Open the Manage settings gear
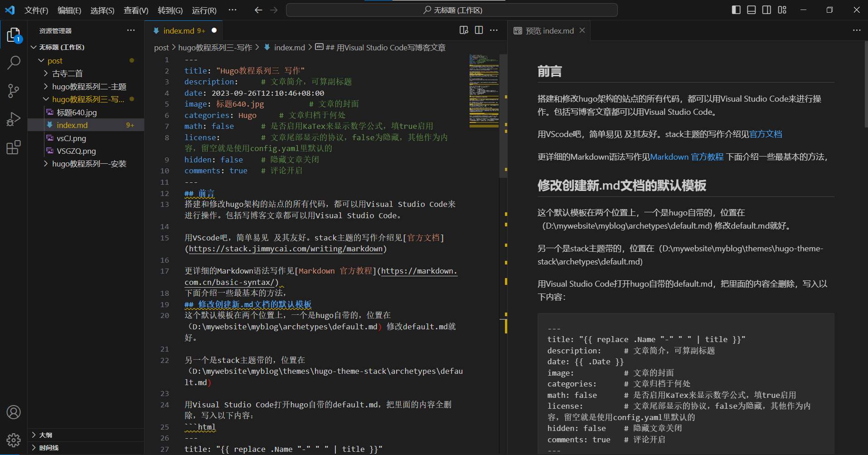The image size is (868, 455). pos(14,440)
